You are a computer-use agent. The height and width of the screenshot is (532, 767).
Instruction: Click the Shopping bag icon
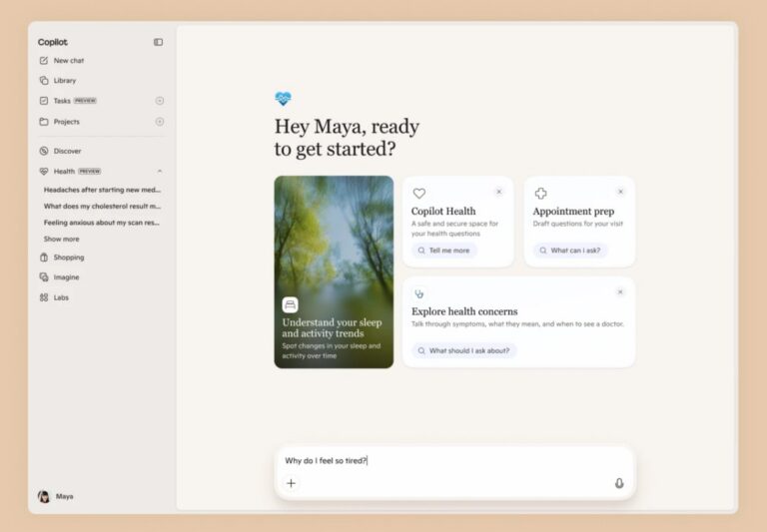tap(44, 258)
